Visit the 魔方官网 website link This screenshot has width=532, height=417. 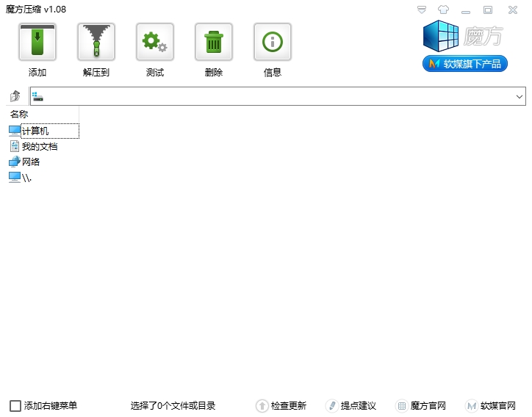tap(422, 406)
